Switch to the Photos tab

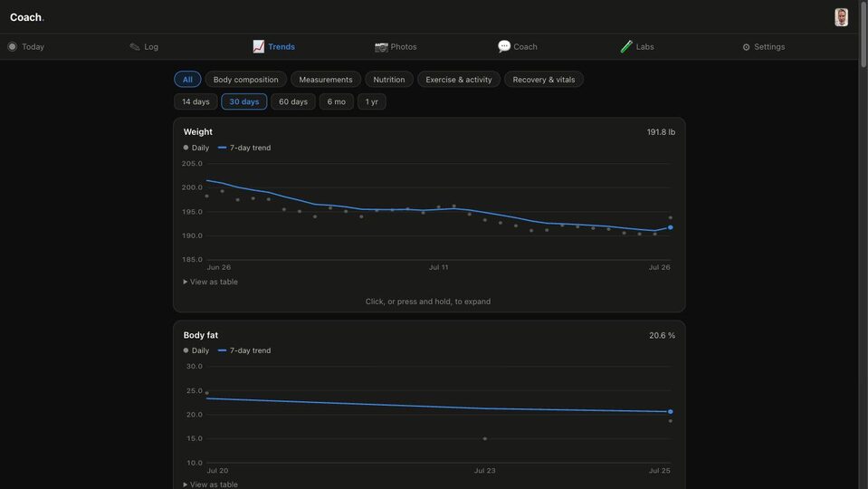coord(396,46)
